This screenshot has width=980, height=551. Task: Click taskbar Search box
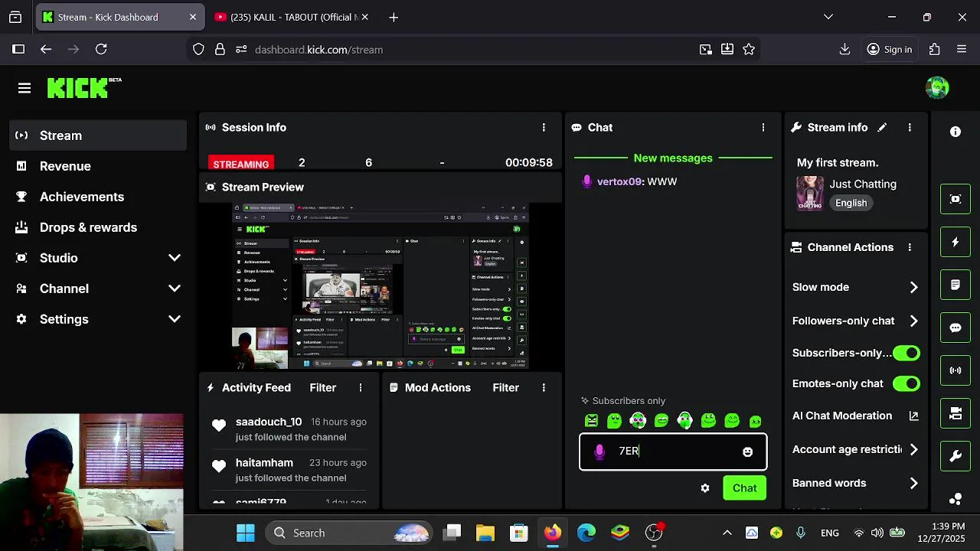pyautogui.click(x=348, y=533)
